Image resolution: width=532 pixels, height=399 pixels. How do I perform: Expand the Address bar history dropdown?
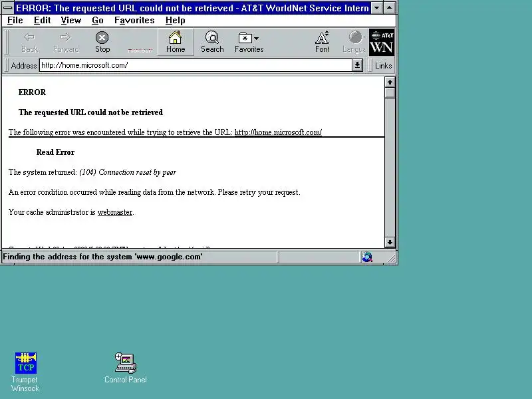coord(357,65)
